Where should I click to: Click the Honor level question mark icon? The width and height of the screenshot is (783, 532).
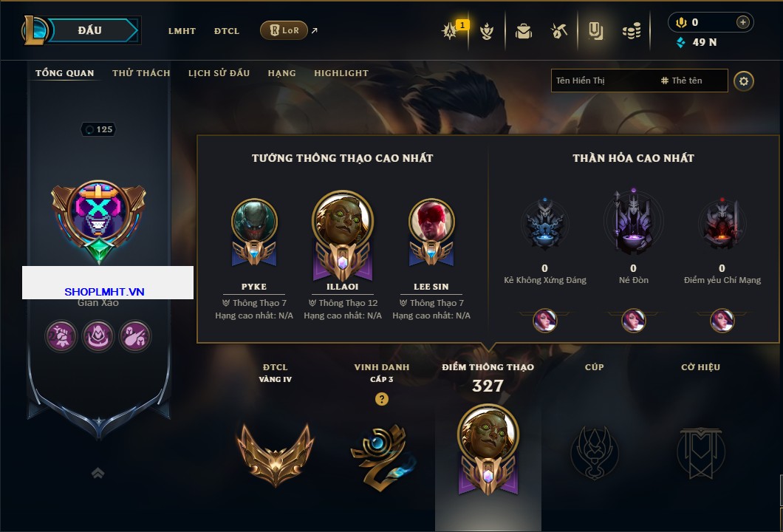pos(381,398)
